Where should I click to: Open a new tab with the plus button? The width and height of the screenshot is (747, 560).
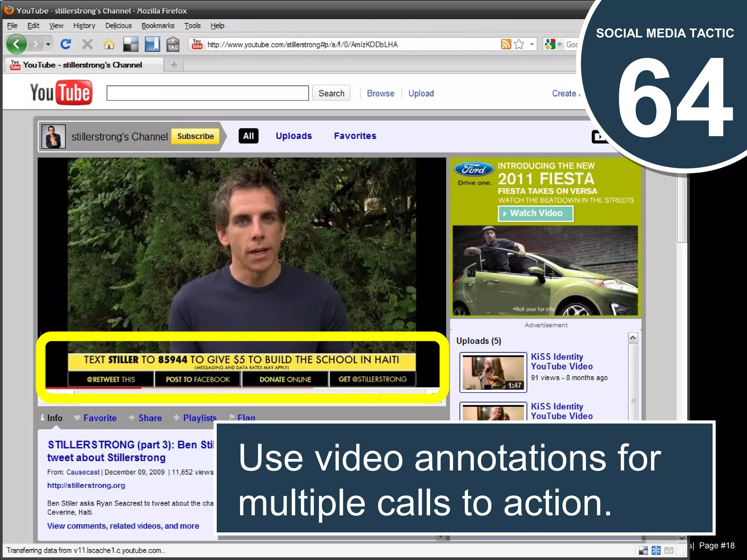tap(174, 65)
